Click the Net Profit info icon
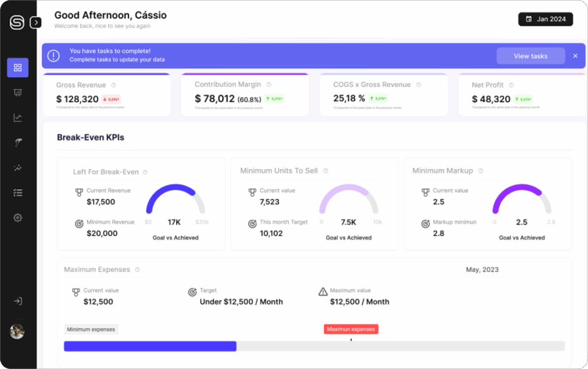The image size is (588, 369). pyautogui.click(x=511, y=85)
